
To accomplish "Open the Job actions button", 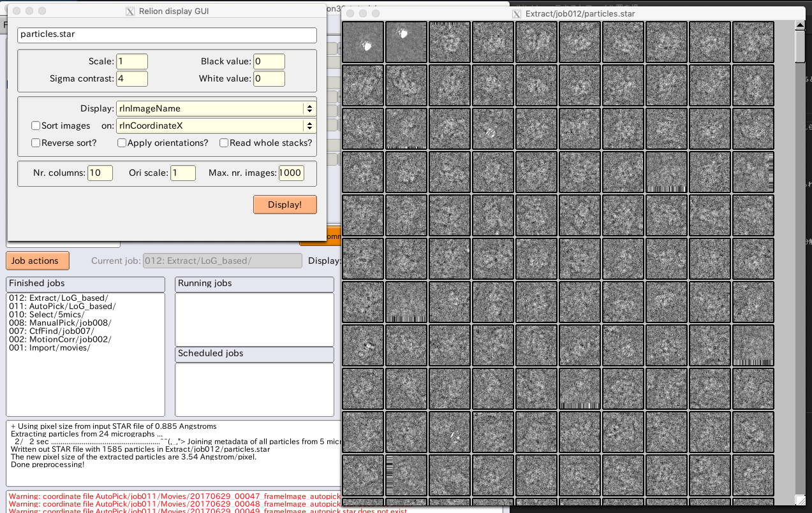I will 38,261.
